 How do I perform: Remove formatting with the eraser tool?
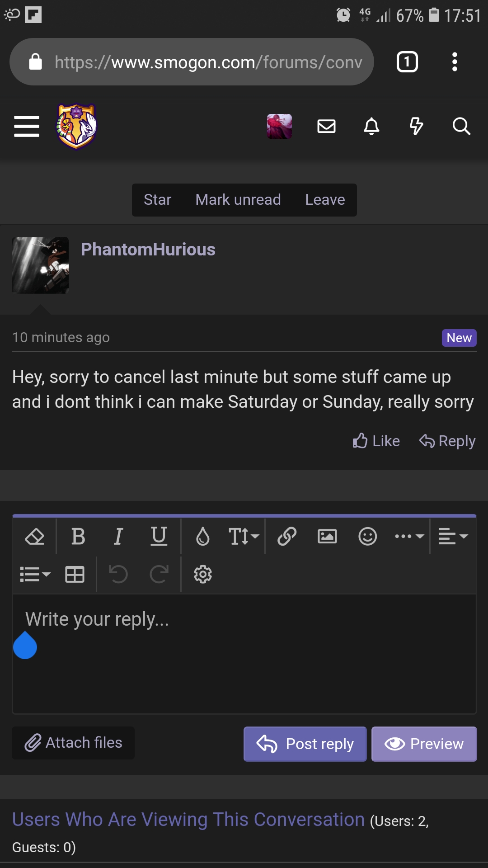pyautogui.click(x=35, y=537)
